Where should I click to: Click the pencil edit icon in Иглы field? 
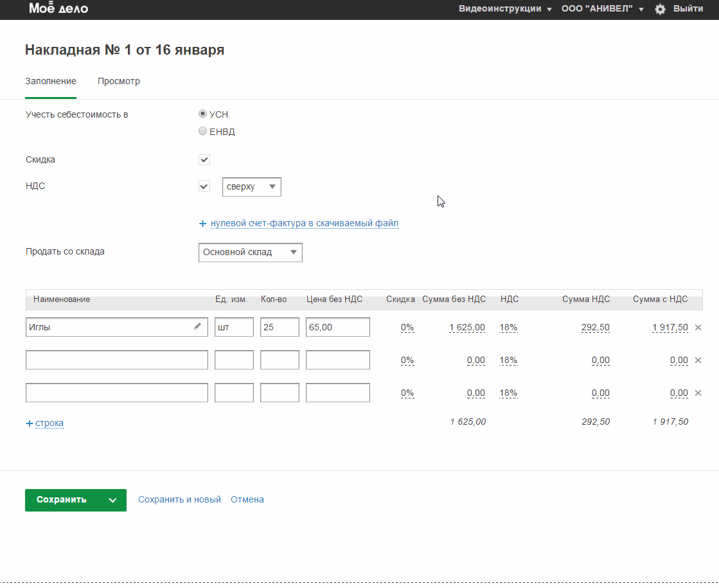point(197,326)
